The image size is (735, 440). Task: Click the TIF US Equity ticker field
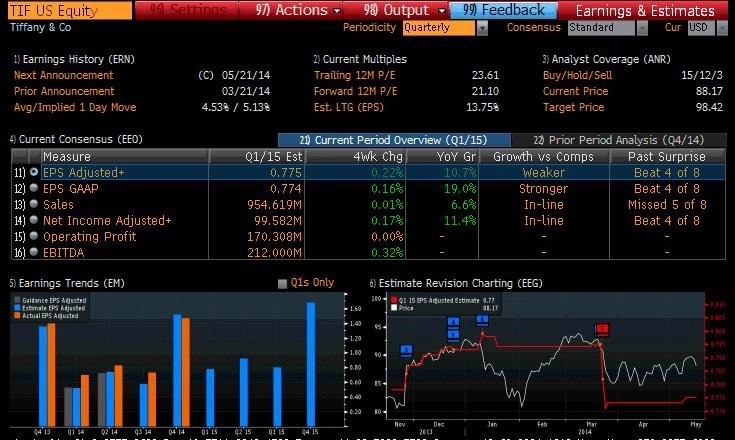(x=70, y=10)
